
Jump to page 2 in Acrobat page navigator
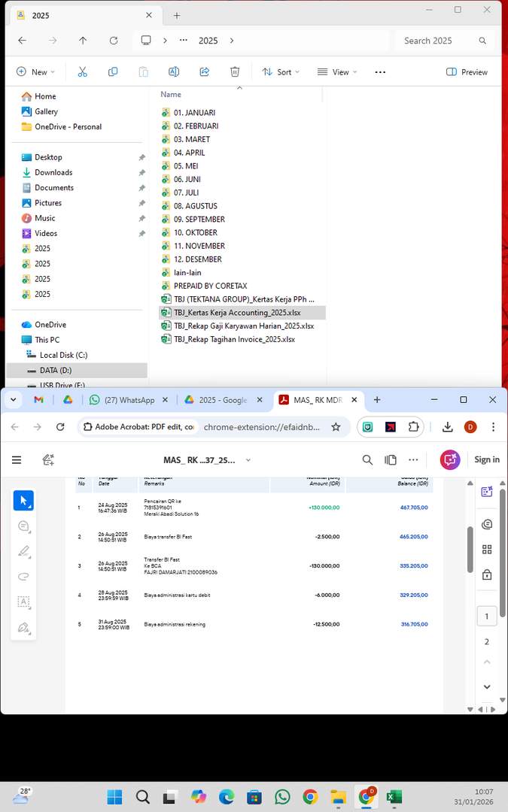pos(487,641)
